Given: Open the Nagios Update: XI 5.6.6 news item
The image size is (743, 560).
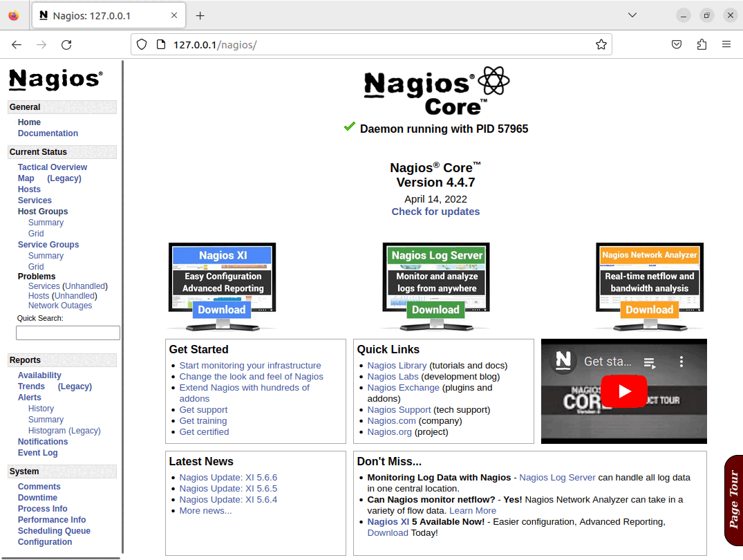Looking at the screenshot, I should point(228,477).
